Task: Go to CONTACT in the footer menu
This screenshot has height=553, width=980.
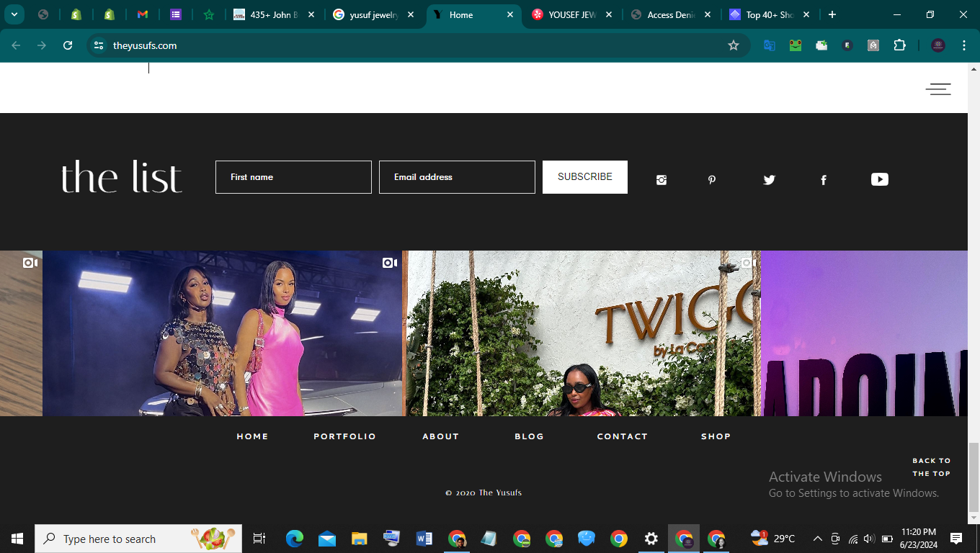Action: pyautogui.click(x=622, y=436)
